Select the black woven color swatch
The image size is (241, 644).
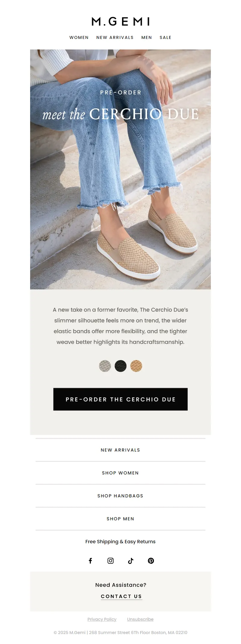click(x=120, y=366)
